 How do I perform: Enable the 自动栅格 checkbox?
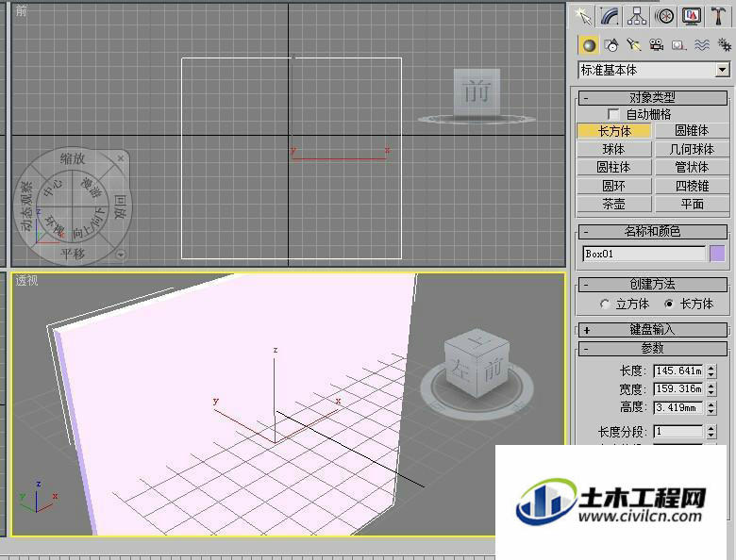pyautogui.click(x=612, y=114)
